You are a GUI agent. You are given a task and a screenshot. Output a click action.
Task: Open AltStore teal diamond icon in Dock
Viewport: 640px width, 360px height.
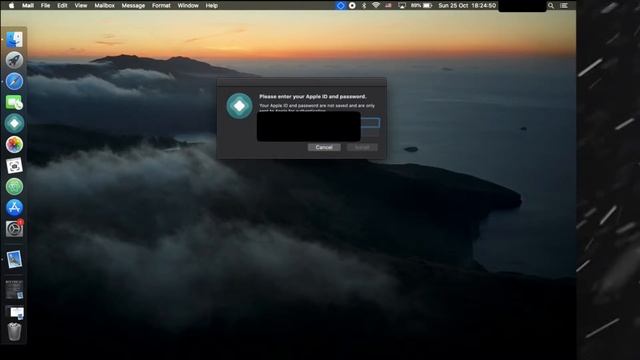coord(14,123)
